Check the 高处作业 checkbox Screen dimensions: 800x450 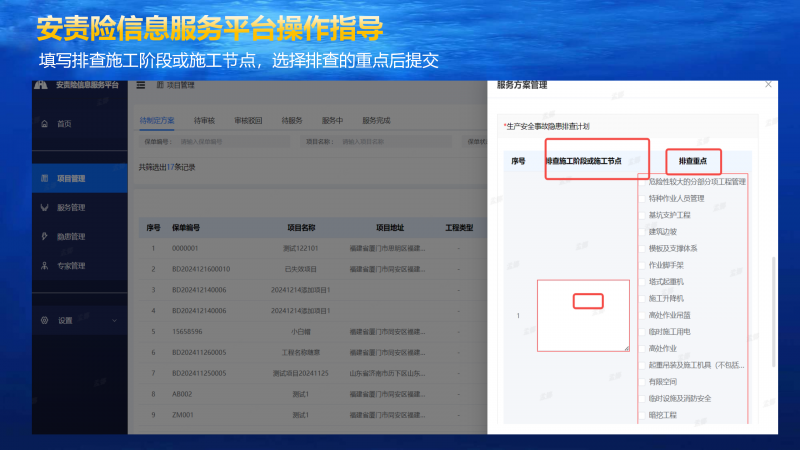(642, 348)
